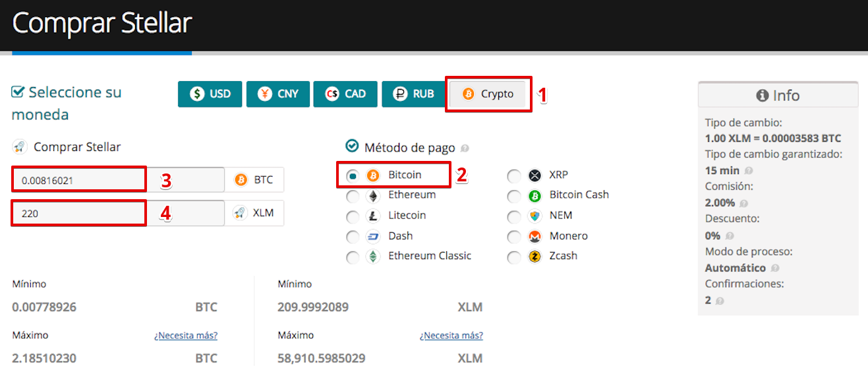The width and height of the screenshot is (868, 370).
Task: Click the Info panel header icon
Action: point(763,96)
